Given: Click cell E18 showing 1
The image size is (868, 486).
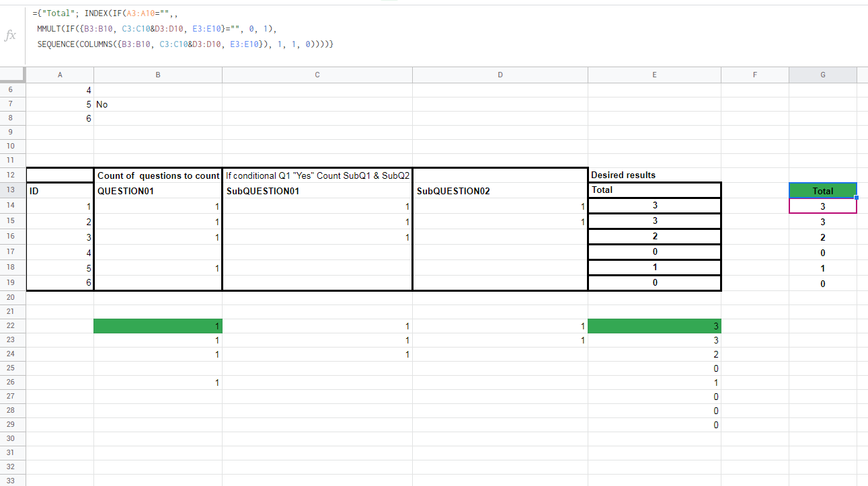Looking at the screenshot, I should click(654, 268).
